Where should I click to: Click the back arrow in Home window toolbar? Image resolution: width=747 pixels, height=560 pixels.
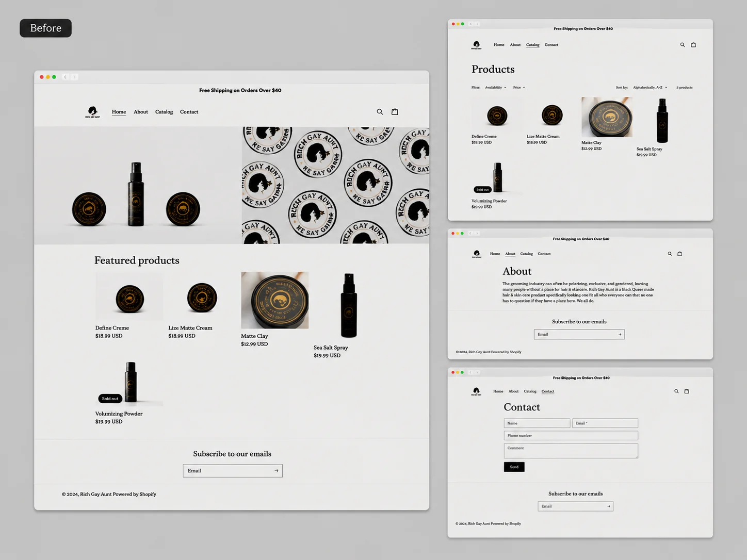66,77
